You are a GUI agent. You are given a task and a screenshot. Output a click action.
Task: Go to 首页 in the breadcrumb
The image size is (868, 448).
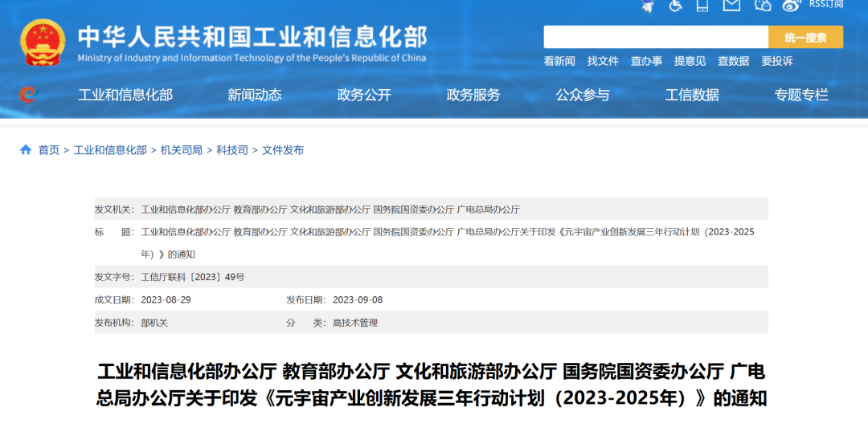(x=49, y=150)
